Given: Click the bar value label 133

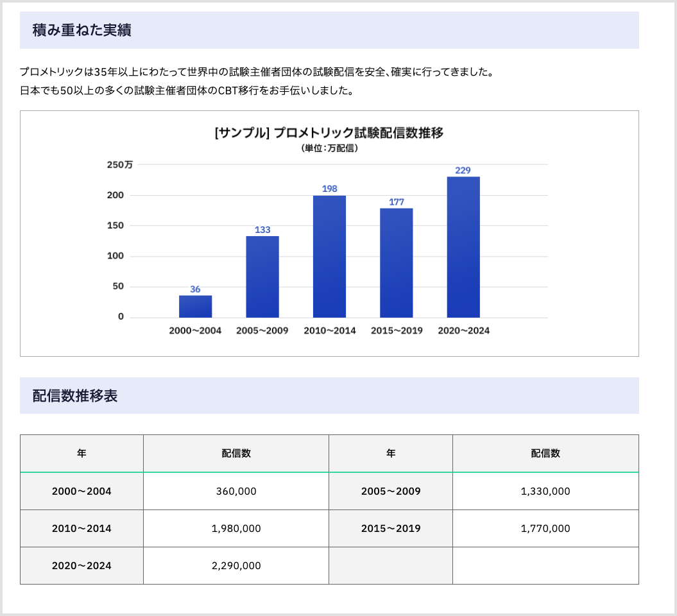Looking at the screenshot, I should point(262,230).
